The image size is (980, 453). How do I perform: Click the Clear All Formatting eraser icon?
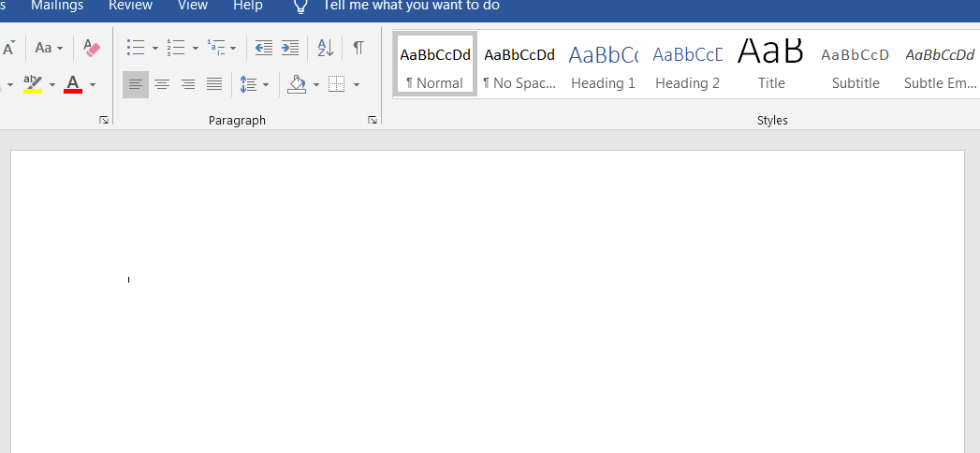pyautogui.click(x=91, y=48)
